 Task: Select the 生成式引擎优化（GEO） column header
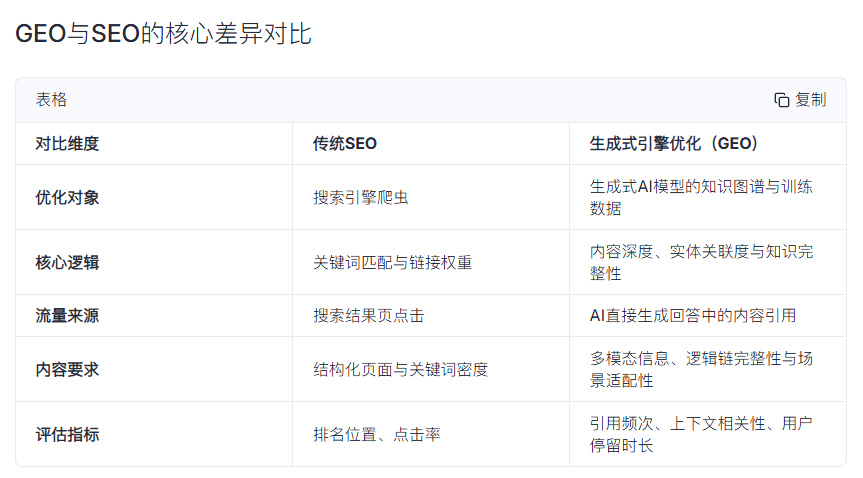pyautogui.click(x=674, y=144)
